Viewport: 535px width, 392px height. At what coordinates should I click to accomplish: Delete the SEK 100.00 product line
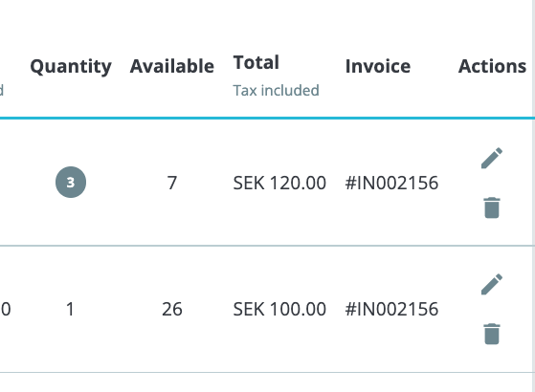[x=492, y=334]
